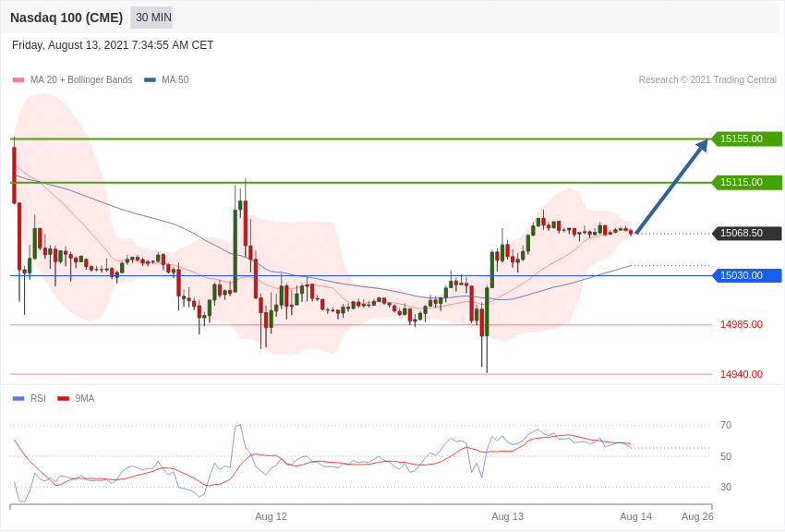
Task: Click the Nasdaq 100 (CME) title
Action: (66, 18)
